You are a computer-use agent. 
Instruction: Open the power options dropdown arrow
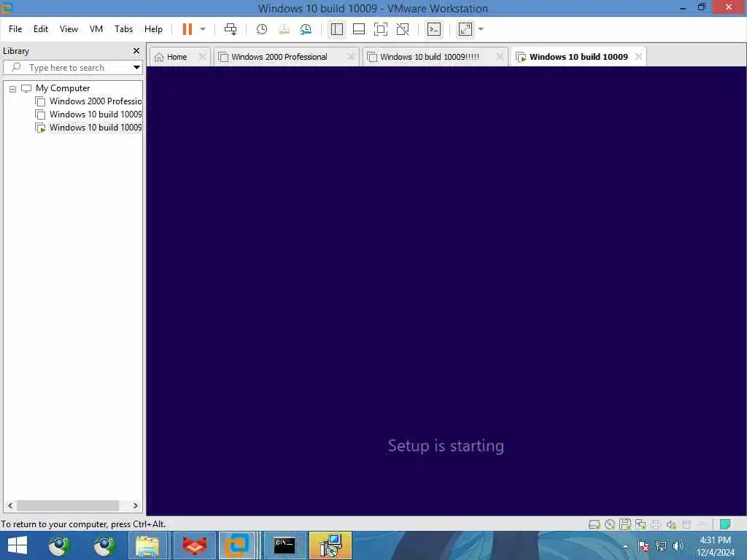[203, 29]
